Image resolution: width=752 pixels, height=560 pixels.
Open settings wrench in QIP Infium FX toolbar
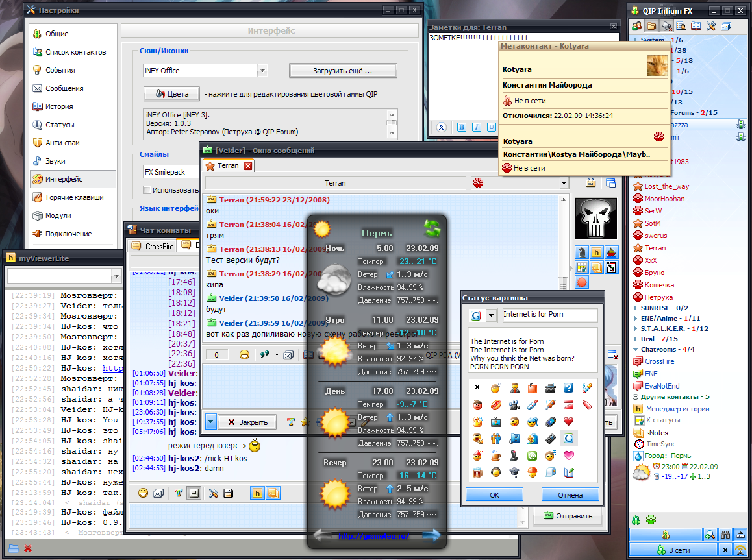[x=710, y=26]
